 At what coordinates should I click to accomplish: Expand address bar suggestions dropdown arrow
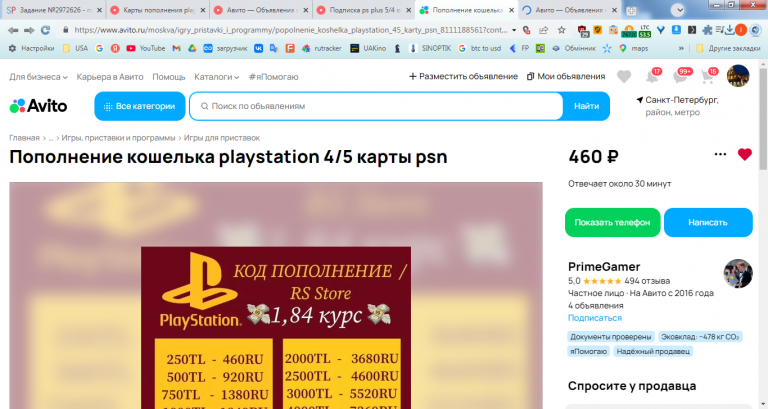tap(514, 30)
